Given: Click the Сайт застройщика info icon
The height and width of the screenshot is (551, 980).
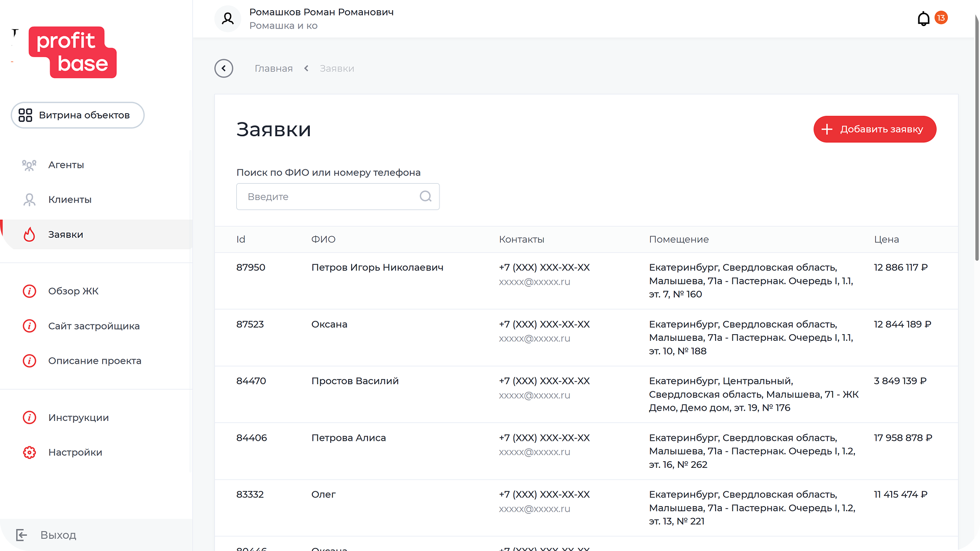Looking at the screenshot, I should pos(30,325).
